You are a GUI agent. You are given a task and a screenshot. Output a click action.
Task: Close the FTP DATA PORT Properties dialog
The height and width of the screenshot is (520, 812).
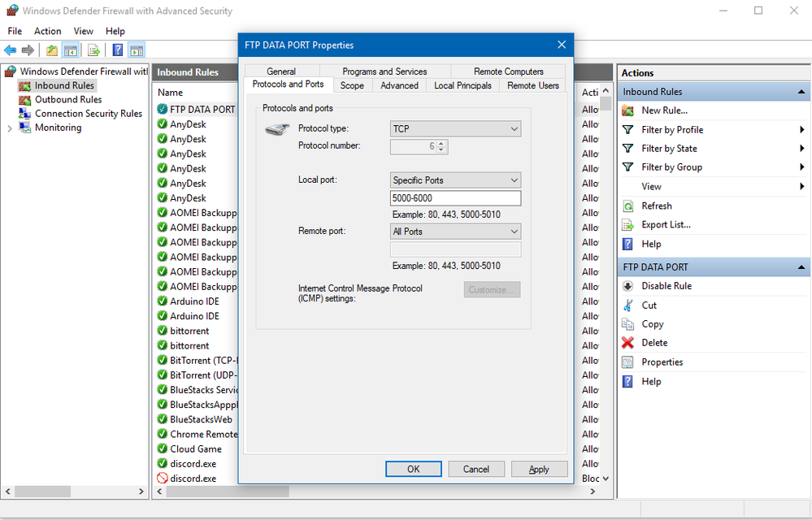pos(562,45)
